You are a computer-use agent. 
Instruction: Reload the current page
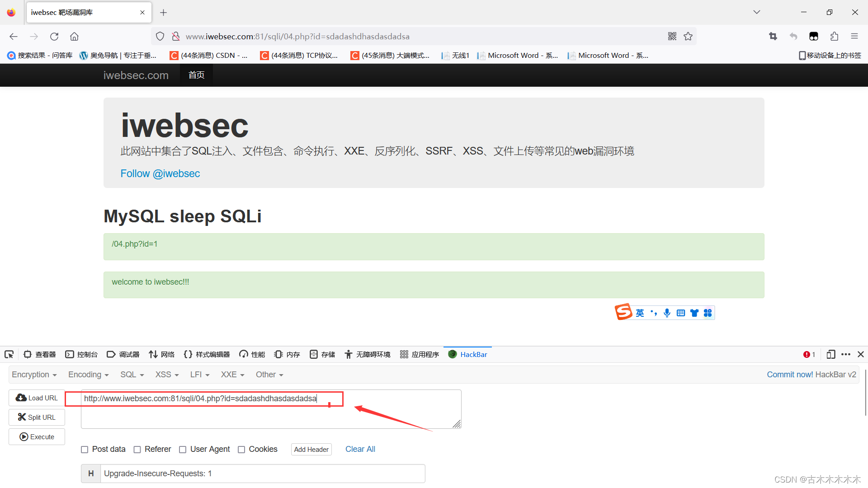[54, 36]
